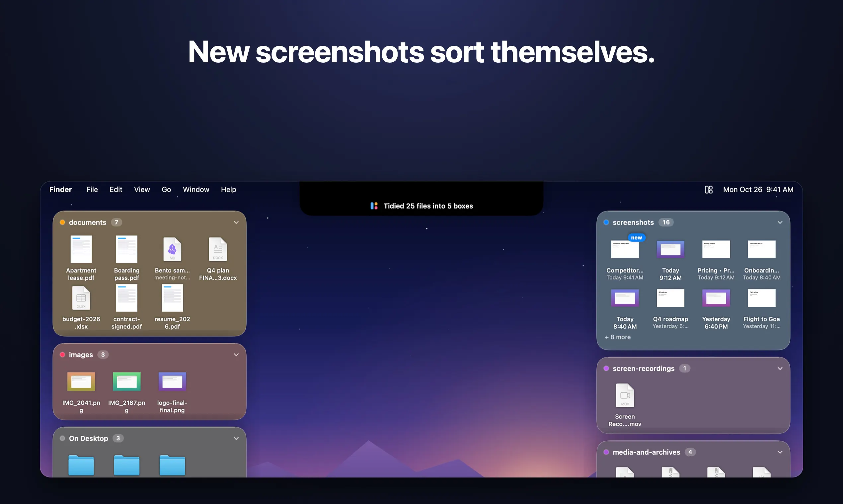843x504 pixels.
Task: Open the Q4 plan FINAL docx icon
Action: tap(217, 249)
